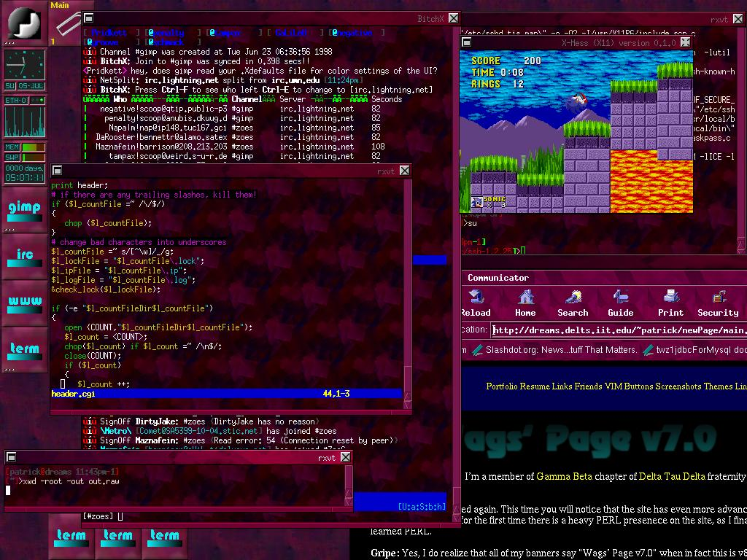Click the Themes link
The width and height of the screenshot is (747, 560).
coord(719,386)
